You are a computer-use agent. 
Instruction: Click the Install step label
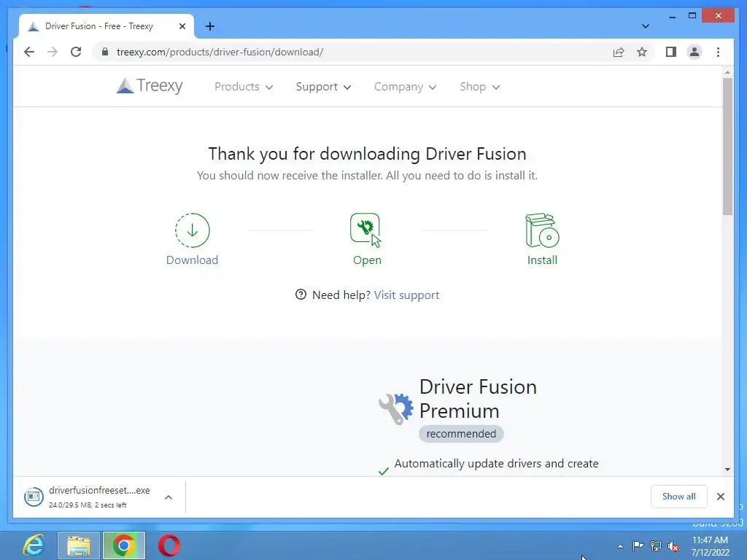(542, 260)
